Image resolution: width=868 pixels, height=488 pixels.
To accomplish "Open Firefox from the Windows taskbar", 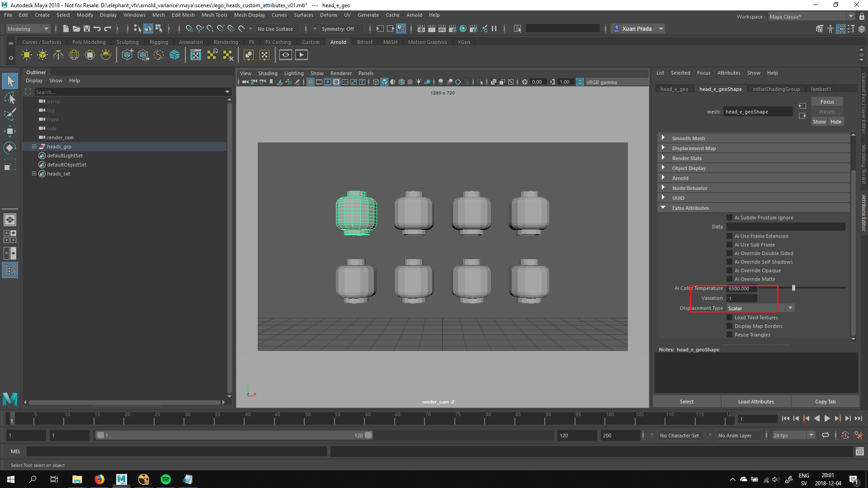I will click(99, 479).
